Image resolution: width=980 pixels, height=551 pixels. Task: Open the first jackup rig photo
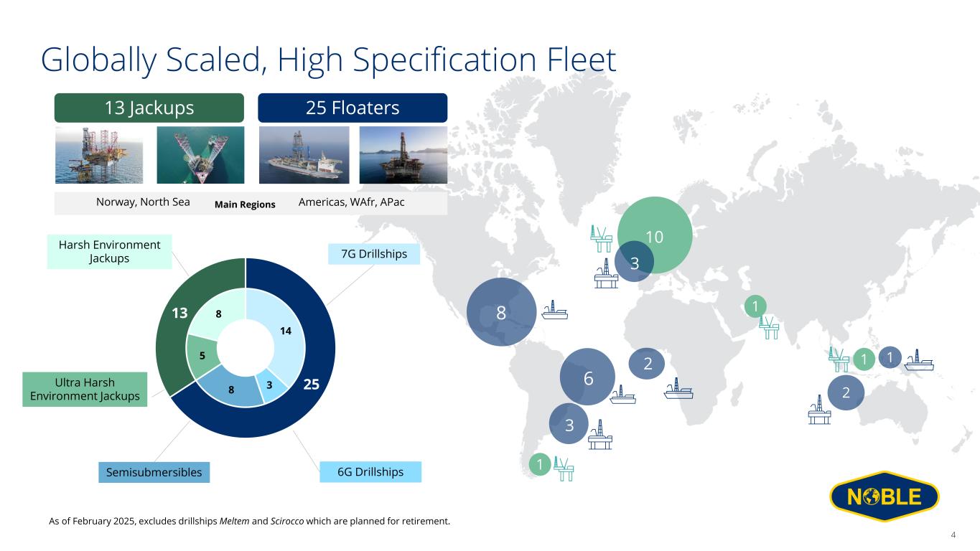pos(99,155)
